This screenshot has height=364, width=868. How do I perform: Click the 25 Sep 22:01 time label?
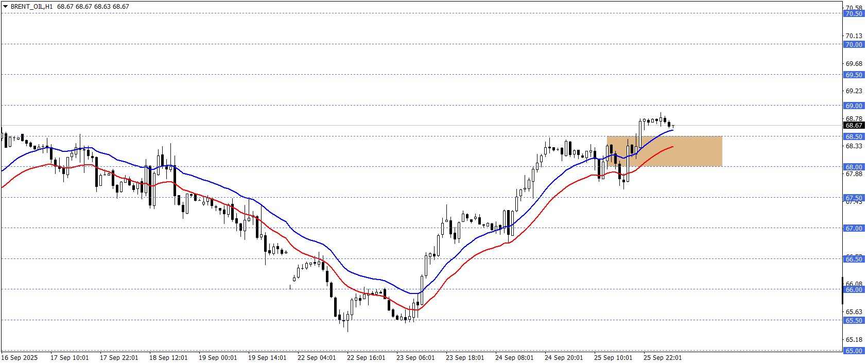point(663,358)
